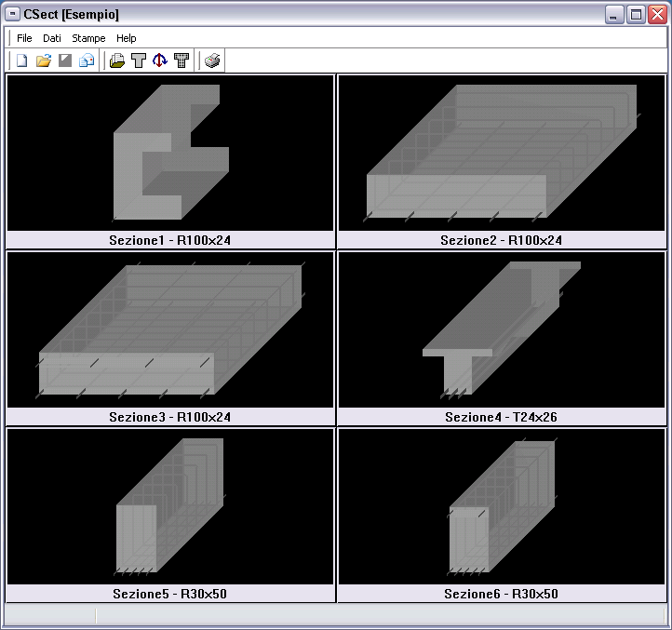This screenshot has height=630, width=672.
Task: Select the Sezione4 - T24x26 T-beam preview
Action: [501, 329]
